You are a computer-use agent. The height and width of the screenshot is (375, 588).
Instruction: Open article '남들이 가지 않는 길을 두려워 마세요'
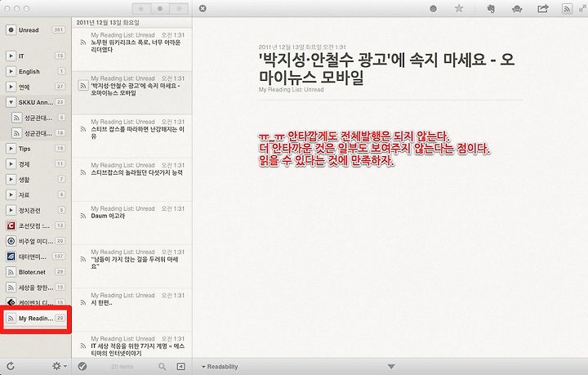(132, 266)
